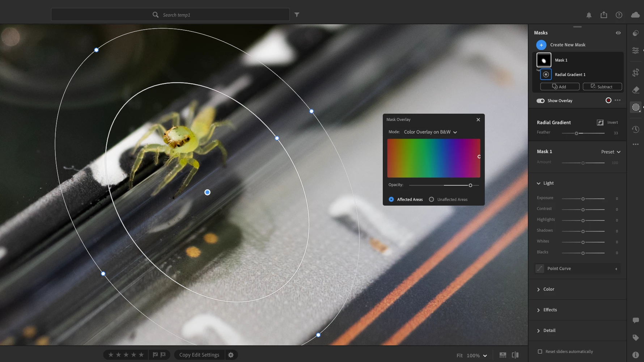Expand the Color section
The height and width of the screenshot is (362, 644).
[538, 289]
